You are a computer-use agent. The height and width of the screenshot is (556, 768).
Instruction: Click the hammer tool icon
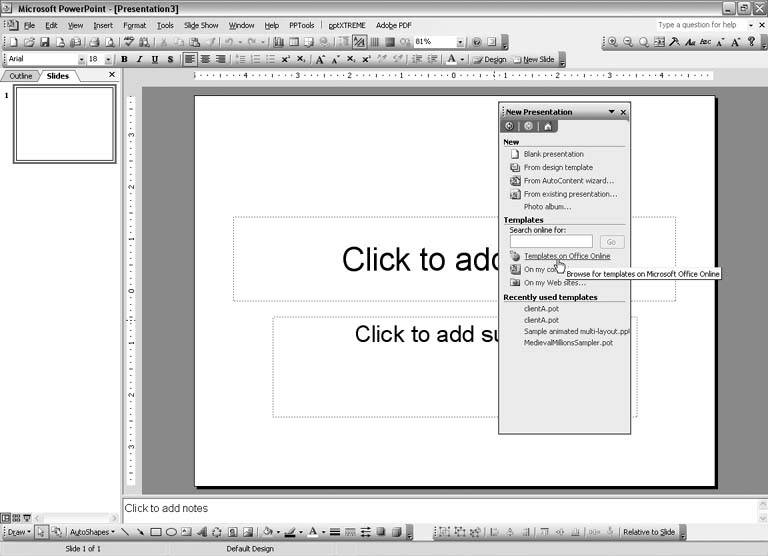[x=674, y=42]
